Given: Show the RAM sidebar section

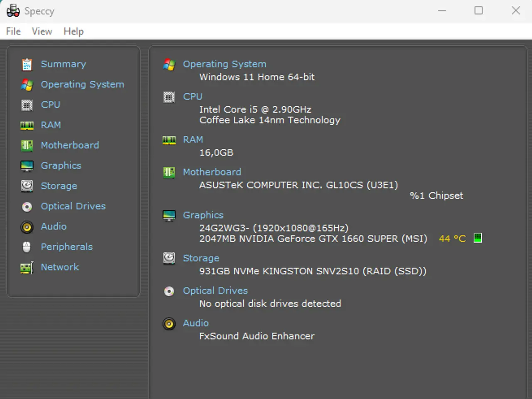Looking at the screenshot, I should click(x=51, y=125).
